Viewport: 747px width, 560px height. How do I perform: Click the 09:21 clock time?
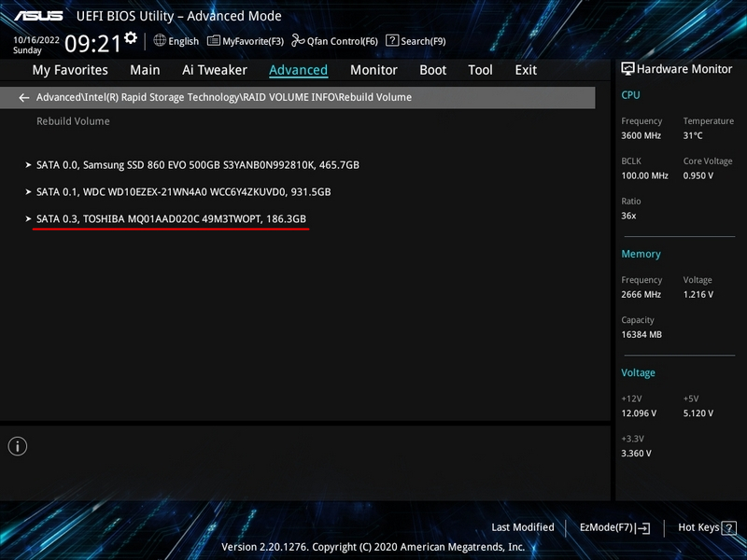coord(92,44)
